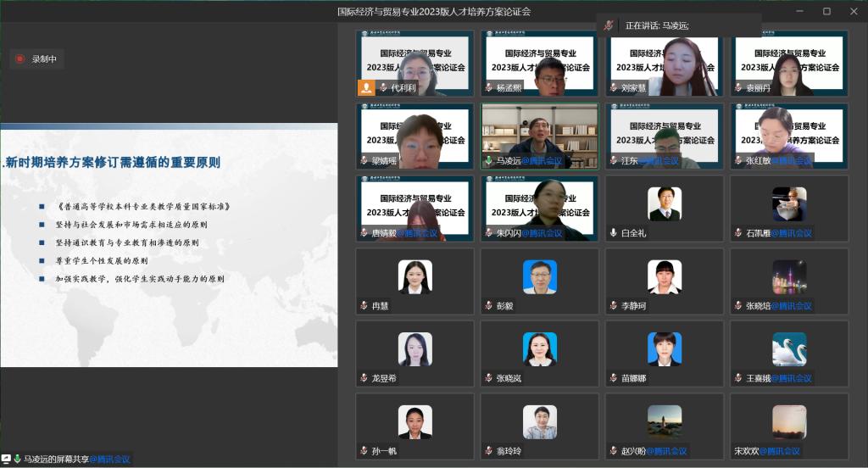Click the muted mic icon beside 杨孟熙

coord(488,87)
